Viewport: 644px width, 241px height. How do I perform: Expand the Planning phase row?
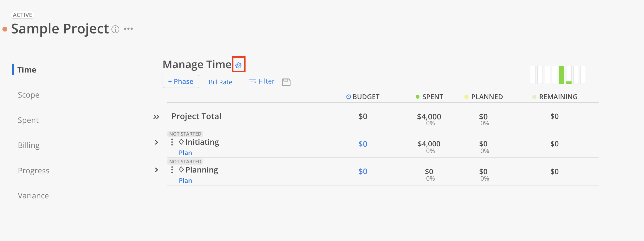[156, 170]
